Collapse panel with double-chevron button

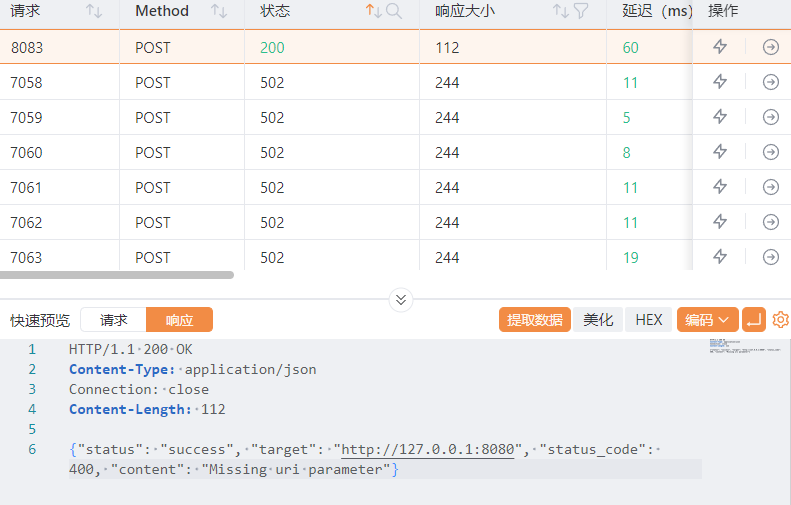pyautogui.click(x=401, y=300)
